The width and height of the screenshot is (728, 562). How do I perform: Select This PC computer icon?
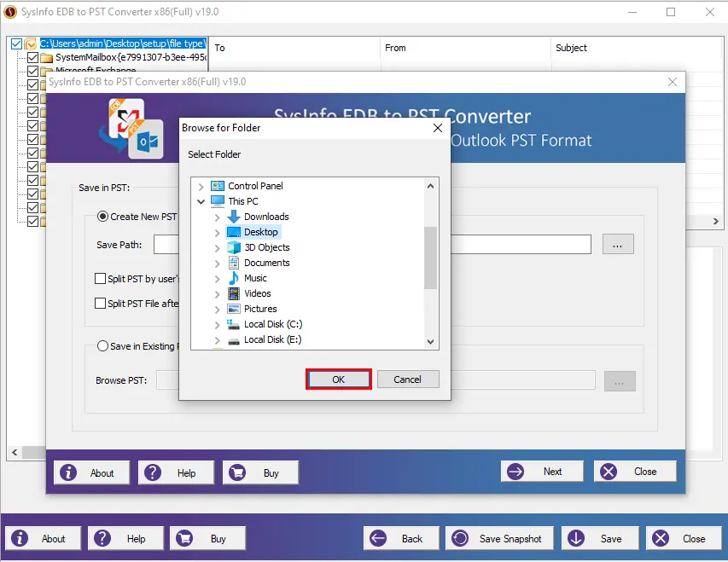218,201
